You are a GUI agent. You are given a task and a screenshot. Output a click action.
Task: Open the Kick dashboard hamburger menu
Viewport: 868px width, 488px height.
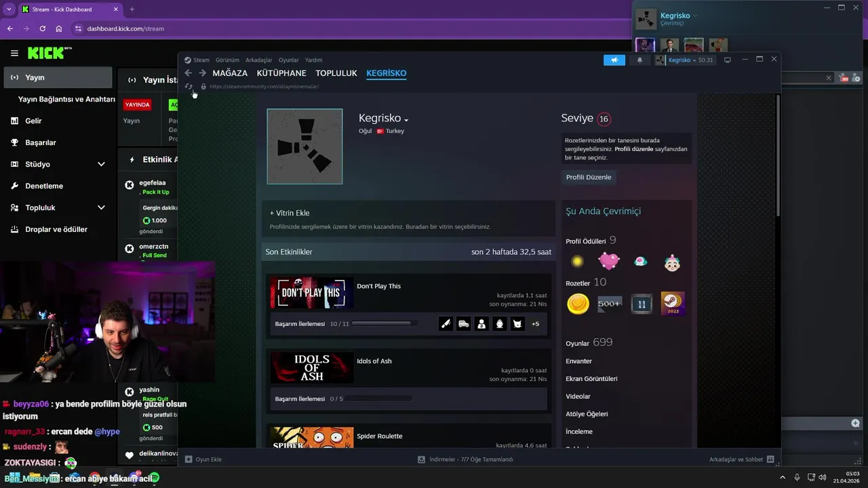tap(14, 53)
